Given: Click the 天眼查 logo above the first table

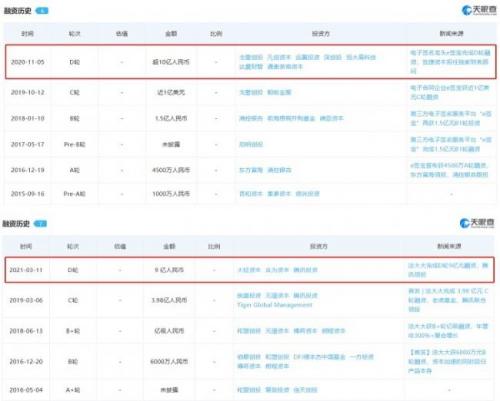Looking at the screenshot, I should point(479,10).
